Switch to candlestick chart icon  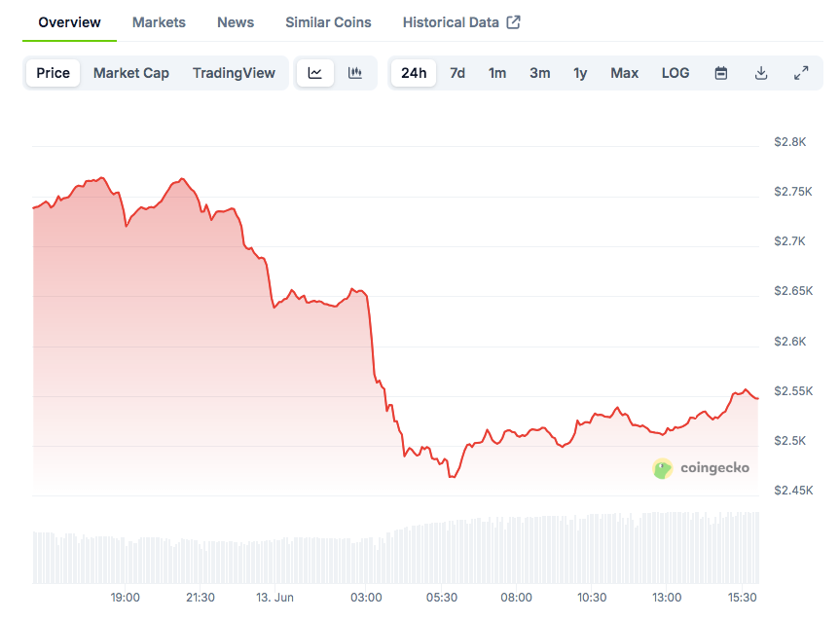click(355, 73)
